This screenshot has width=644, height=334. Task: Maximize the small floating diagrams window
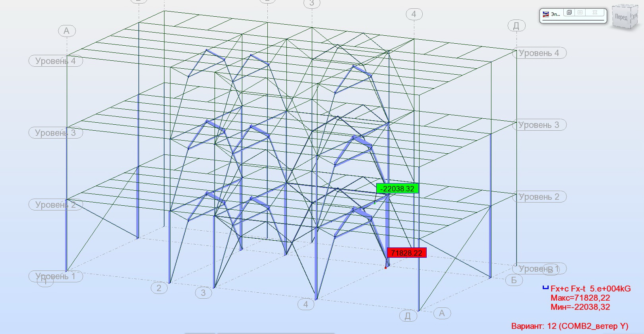tap(580, 13)
